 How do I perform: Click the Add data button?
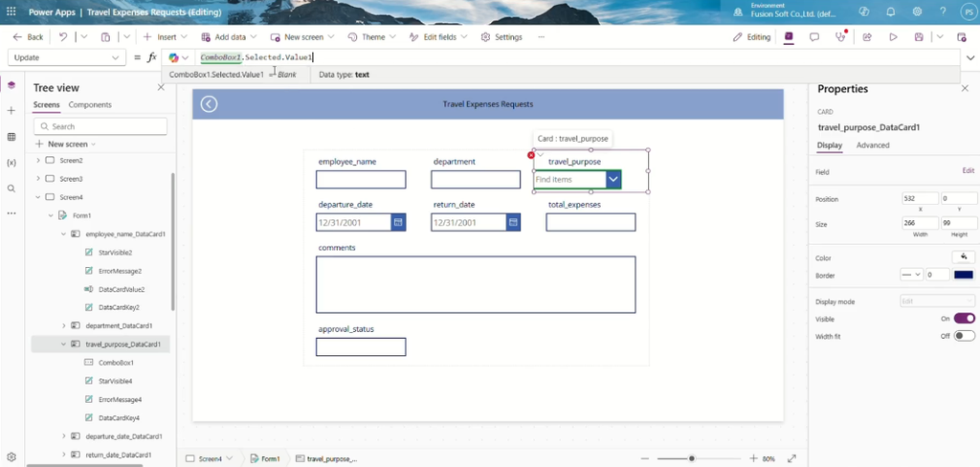click(x=224, y=37)
